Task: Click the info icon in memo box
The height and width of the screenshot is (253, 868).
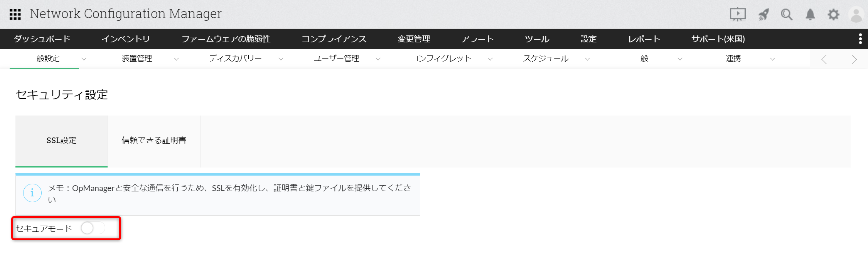Action: (x=32, y=193)
